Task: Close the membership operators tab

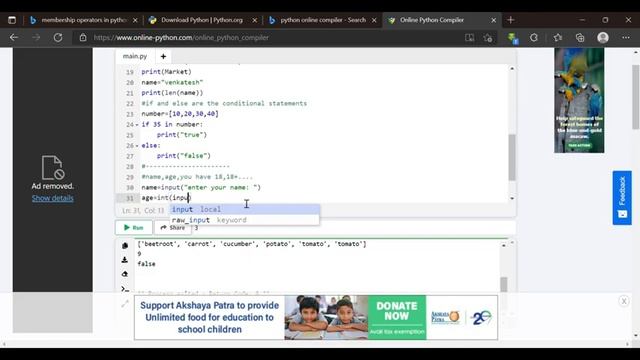Action: (x=135, y=20)
